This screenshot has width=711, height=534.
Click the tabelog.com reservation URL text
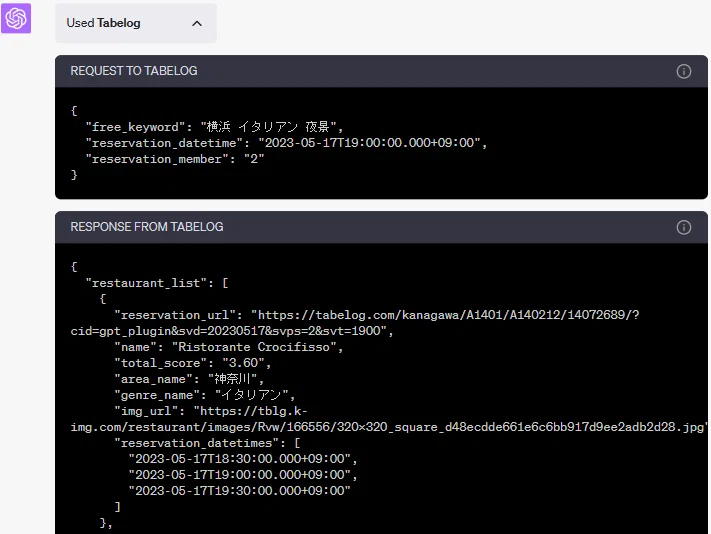[x=448, y=315]
